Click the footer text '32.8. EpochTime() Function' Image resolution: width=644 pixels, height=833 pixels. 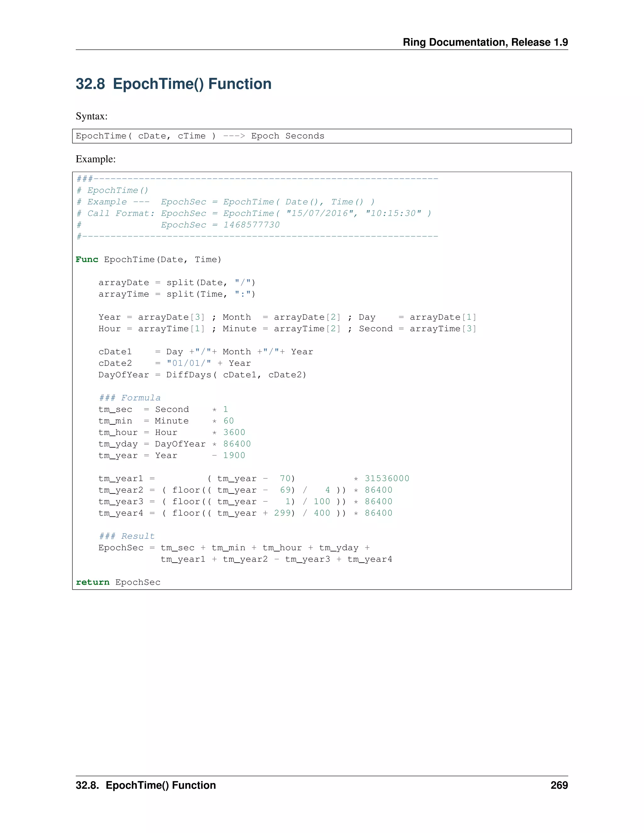point(146,785)
